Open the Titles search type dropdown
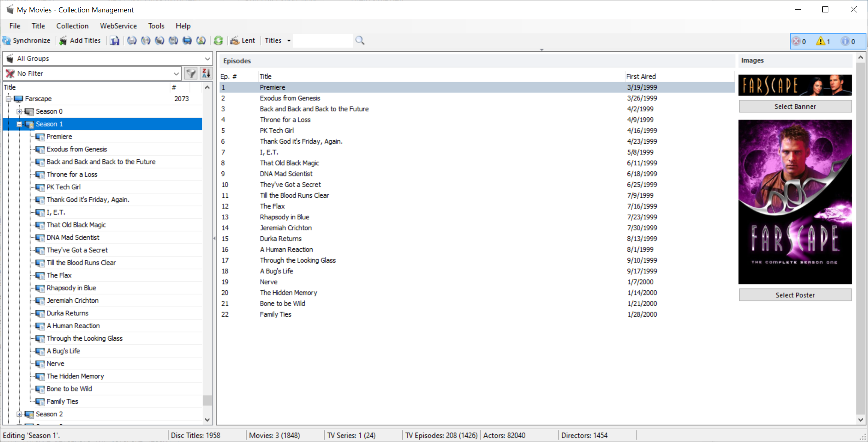This screenshot has height=442, width=868. click(x=277, y=40)
